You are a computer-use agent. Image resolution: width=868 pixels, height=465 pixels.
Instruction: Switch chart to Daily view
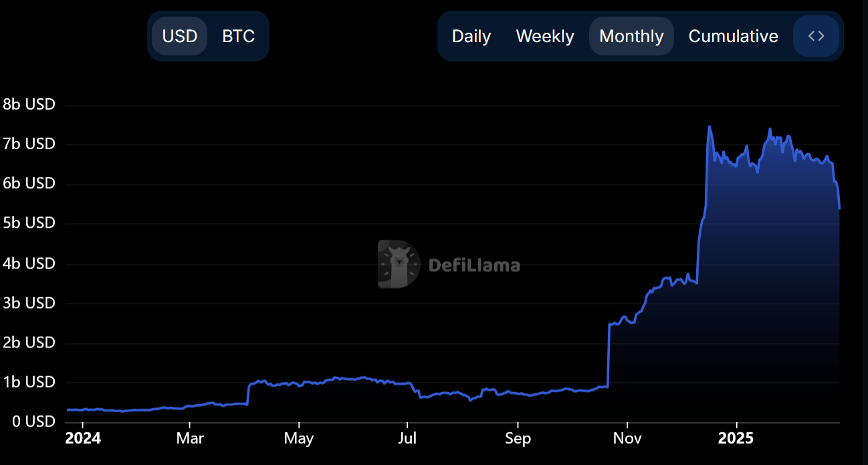pyautogui.click(x=471, y=36)
